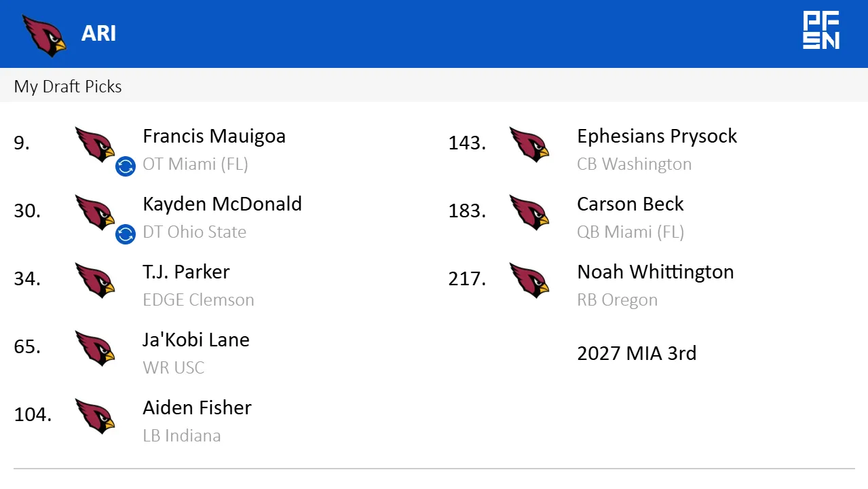Select Noah Whittington's RB Oregon label
The image size is (868, 489).
click(617, 300)
